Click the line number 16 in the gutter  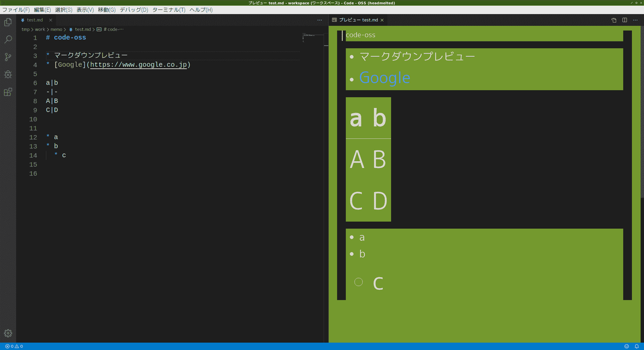pyautogui.click(x=34, y=174)
